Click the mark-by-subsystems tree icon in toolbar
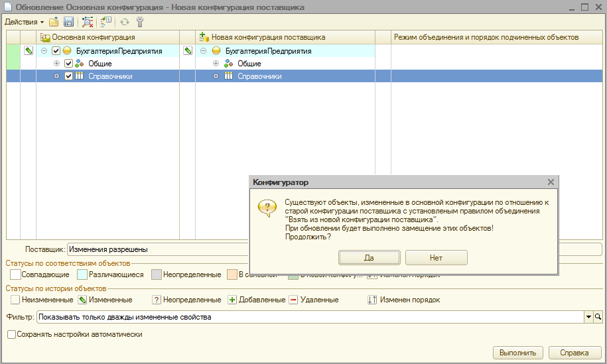Viewport: 607px width, 364px height. (x=105, y=22)
